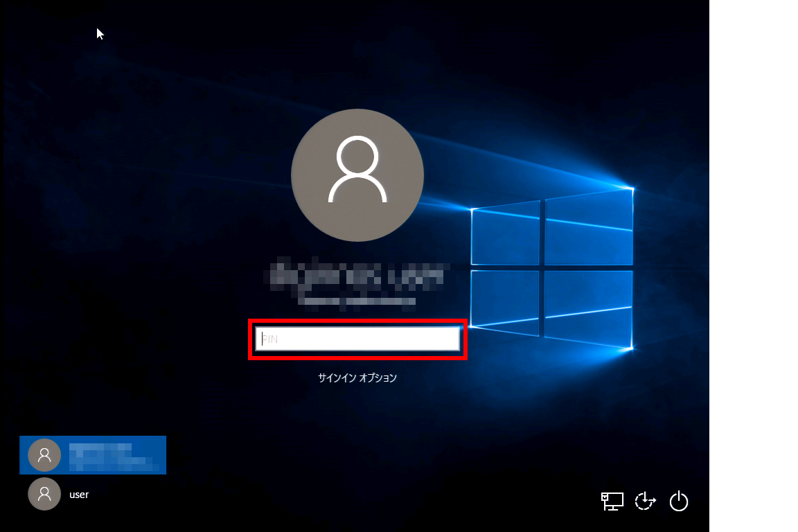
Task: Open サインイン オプション link
Action: coord(357,378)
